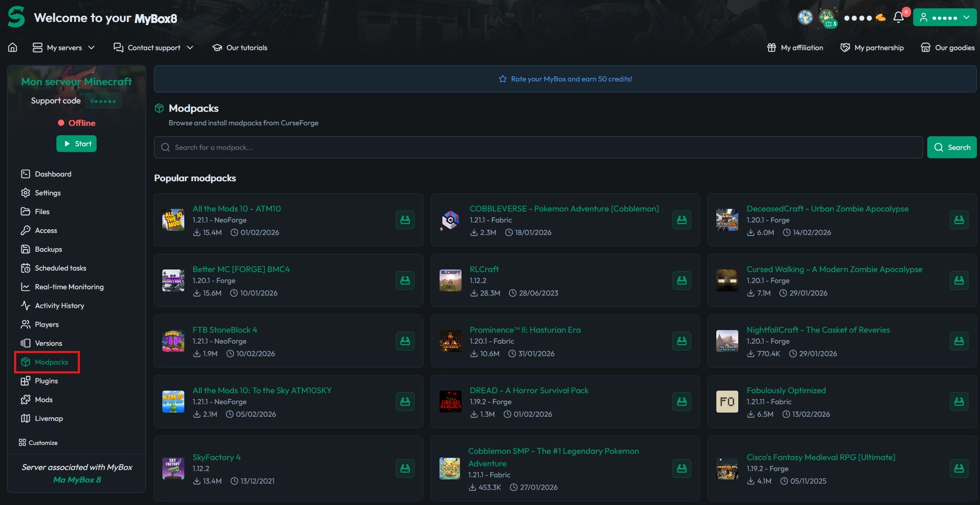Open the Better MC modpack thumbnail
Image resolution: width=980 pixels, height=505 pixels.
(173, 280)
